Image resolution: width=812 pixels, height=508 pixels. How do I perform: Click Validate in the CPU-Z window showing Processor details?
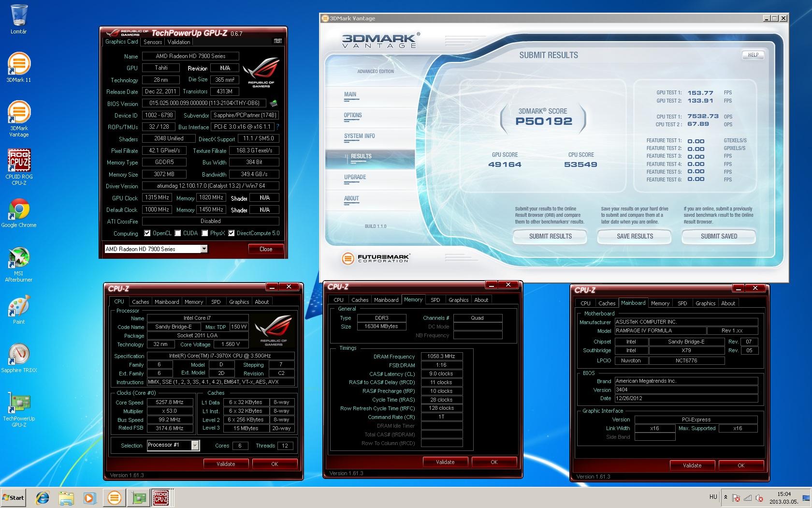(x=226, y=463)
